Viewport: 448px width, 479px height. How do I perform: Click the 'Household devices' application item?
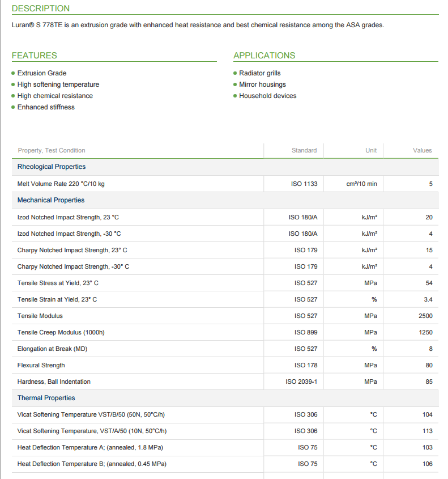tap(267, 96)
